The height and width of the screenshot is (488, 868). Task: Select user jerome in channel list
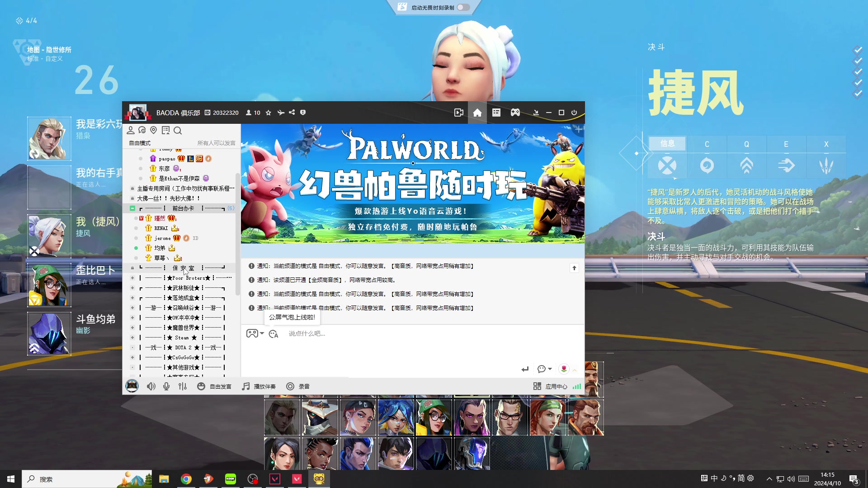162,238
